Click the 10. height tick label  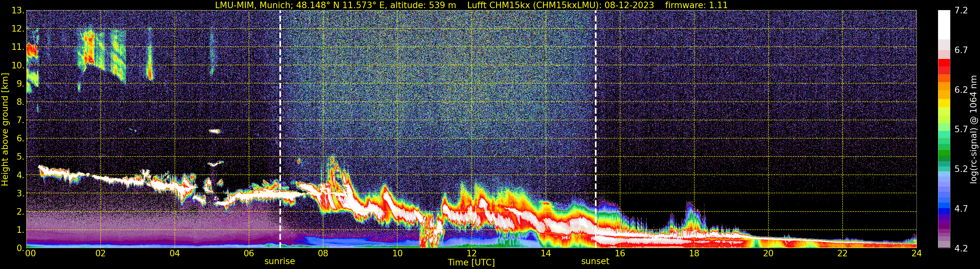[x=18, y=65]
